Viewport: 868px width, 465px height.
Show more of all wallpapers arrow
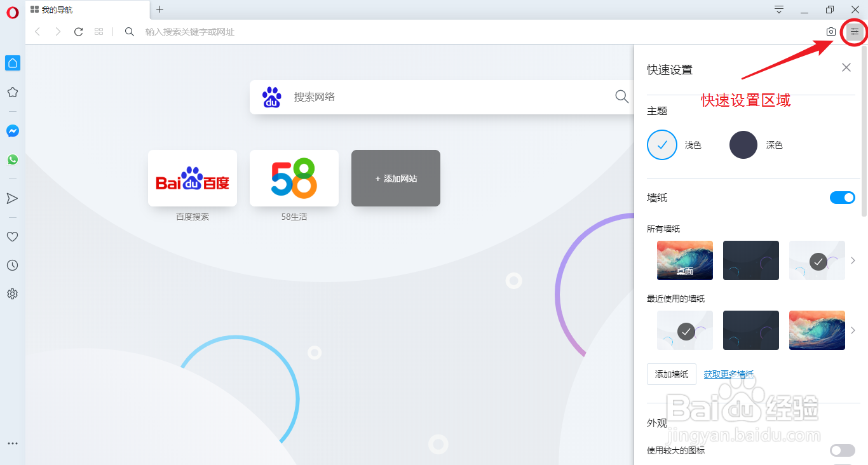click(x=853, y=260)
